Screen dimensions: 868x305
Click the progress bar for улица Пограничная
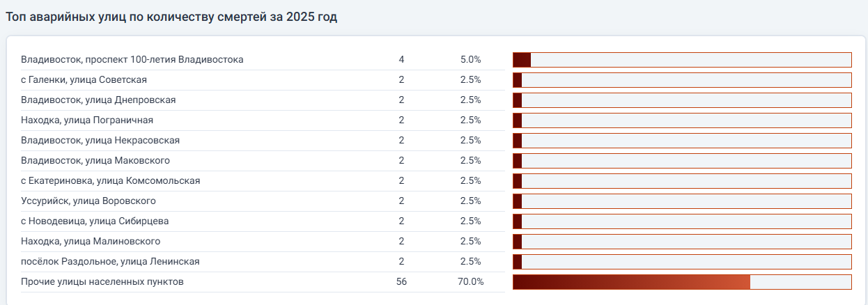[x=681, y=120]
